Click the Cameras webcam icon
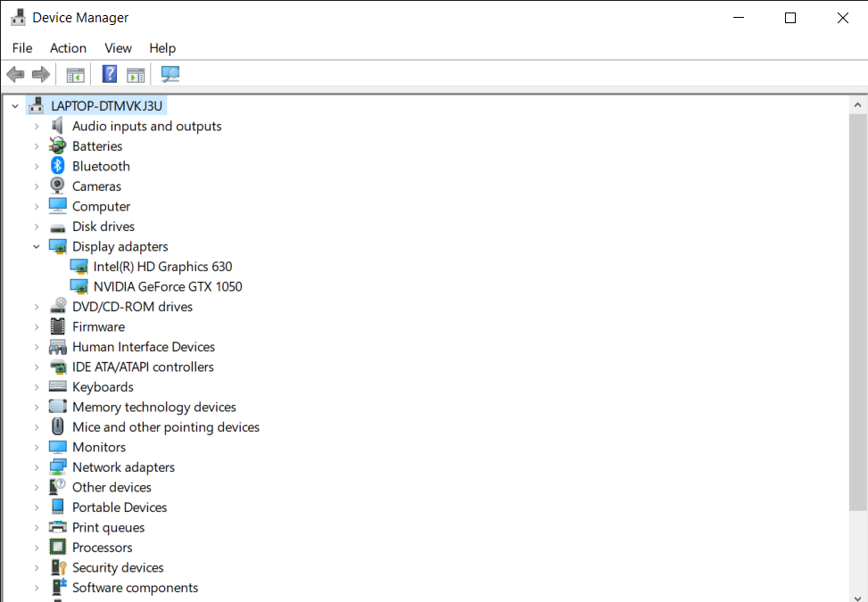Screen dimensions: 868x602 coord(58,186)
